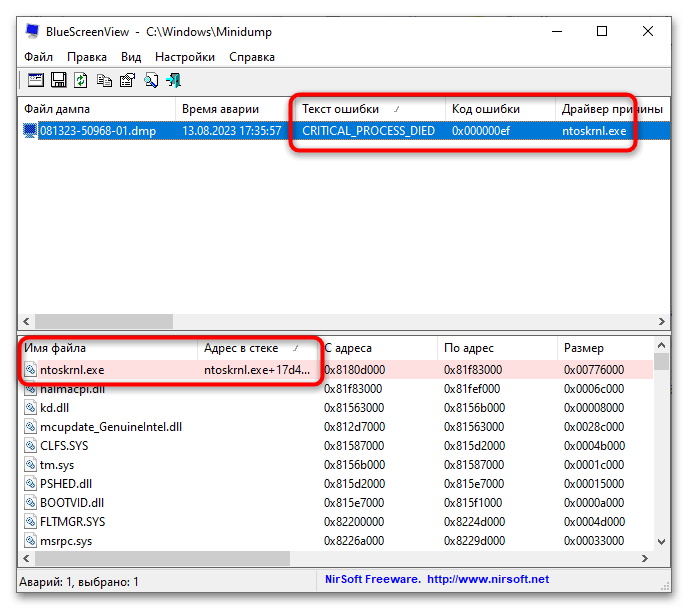The image size is (688, 609).
Task: Click upper pane horizontal scrollbar thumb
Action: (104, 321)
